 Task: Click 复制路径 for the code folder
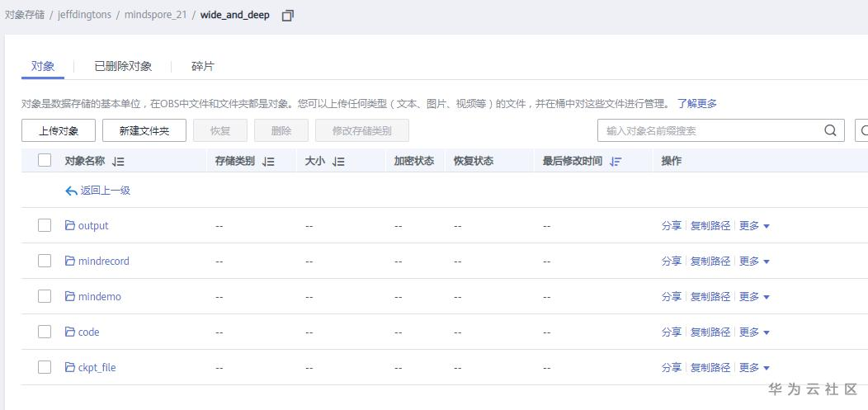pos(710,332)
